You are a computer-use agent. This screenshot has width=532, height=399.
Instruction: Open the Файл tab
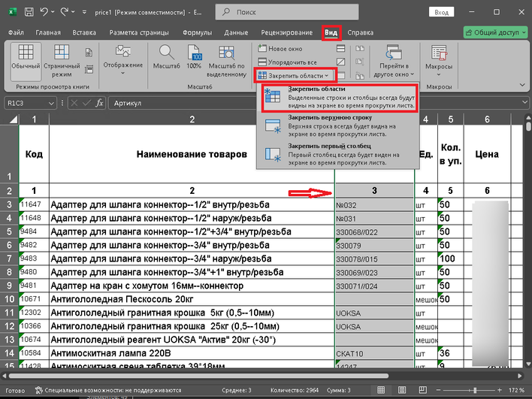tap(16, 32)
